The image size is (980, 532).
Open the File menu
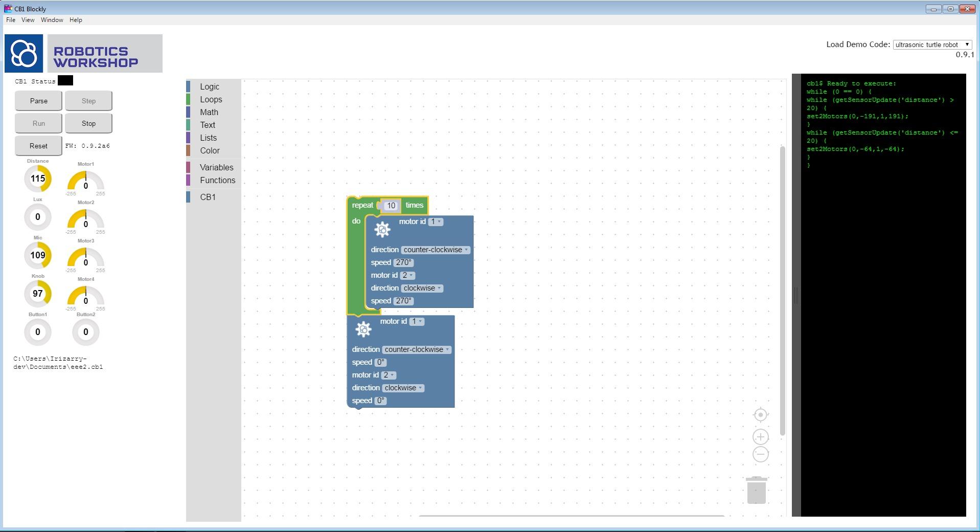click(10, 20)
